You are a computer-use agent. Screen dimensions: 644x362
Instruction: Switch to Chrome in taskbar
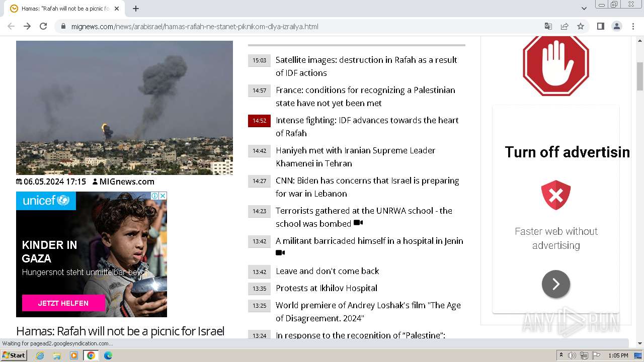pos(91,355)
